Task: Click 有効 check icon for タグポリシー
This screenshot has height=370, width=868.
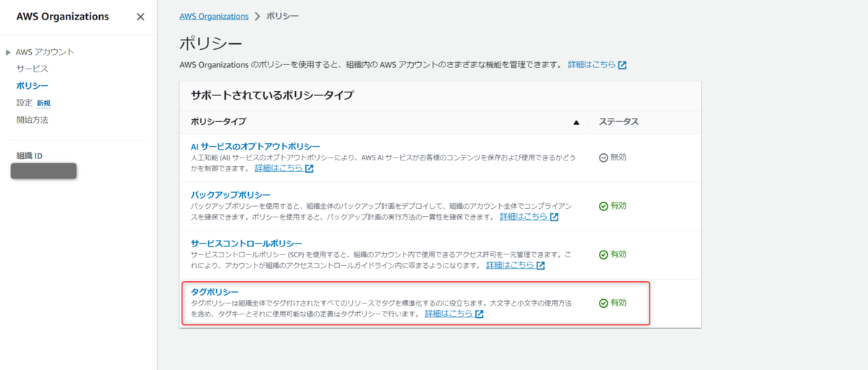Action: [603, 304]
